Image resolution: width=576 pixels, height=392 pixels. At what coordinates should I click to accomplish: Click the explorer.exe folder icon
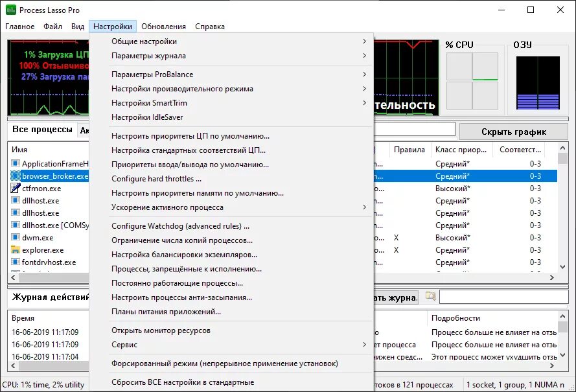point(16,250)
